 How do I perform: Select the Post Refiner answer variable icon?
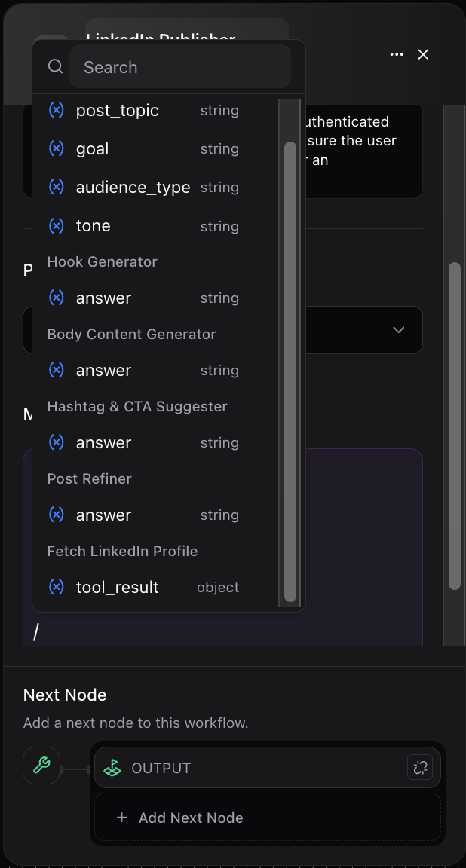[56, 515]
